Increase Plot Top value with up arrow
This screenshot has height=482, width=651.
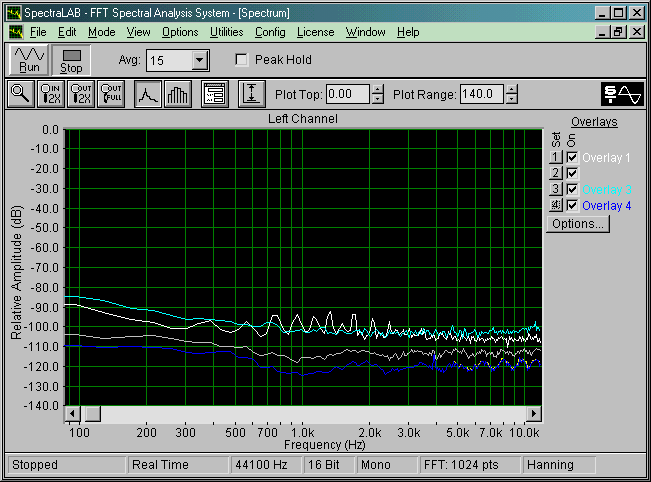pos(377,89)
